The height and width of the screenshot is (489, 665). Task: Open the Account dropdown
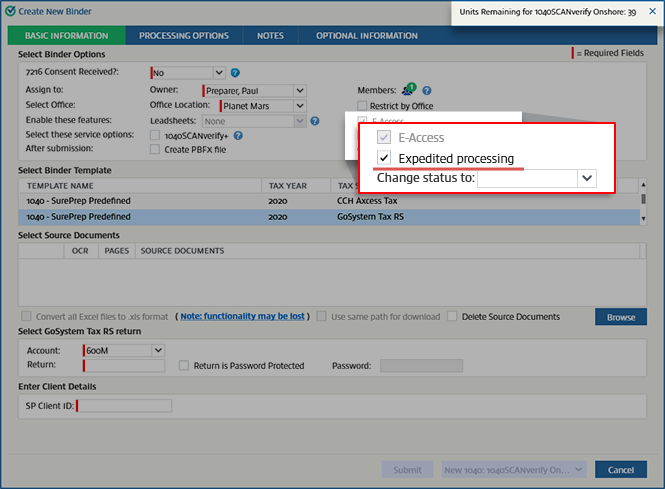coord(158,350)
